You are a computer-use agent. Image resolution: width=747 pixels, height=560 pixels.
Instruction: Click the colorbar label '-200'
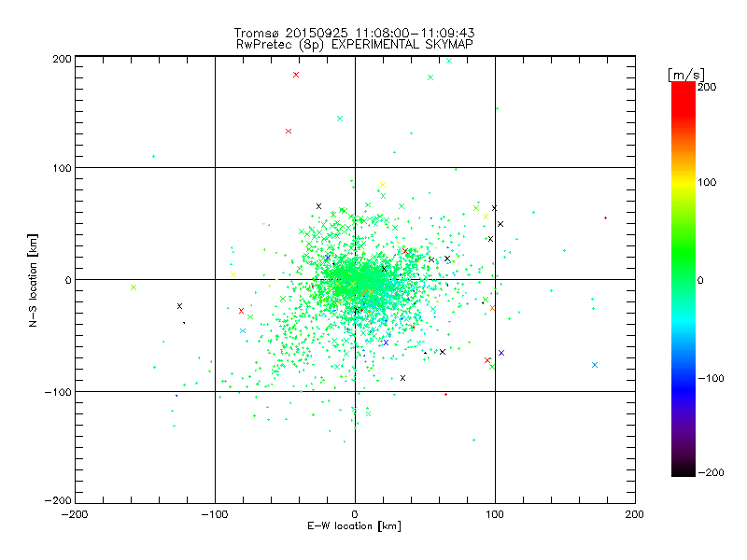pos(711,472)
